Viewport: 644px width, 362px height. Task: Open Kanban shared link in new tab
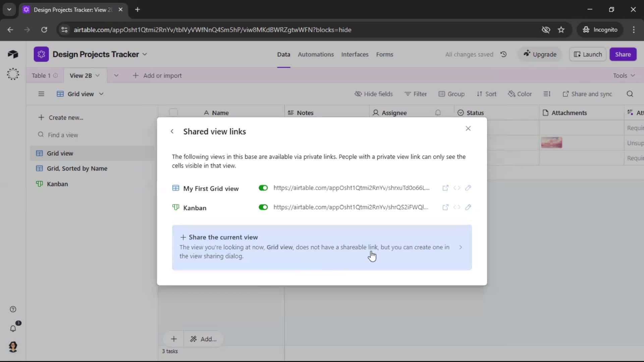[445, 207]
